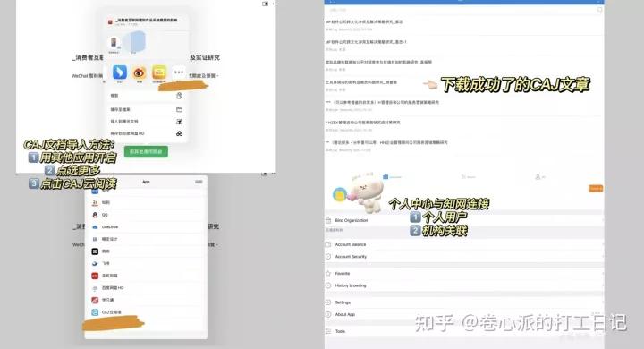Click the green open-with-other-app button
Screen dimensions: 644x349
point(146,152)
